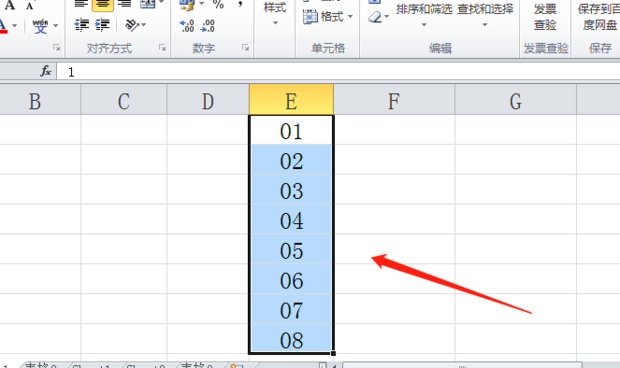Open the 数字 number dialog launcher
This screenshot has width=620, height=368.
[246, 48]
